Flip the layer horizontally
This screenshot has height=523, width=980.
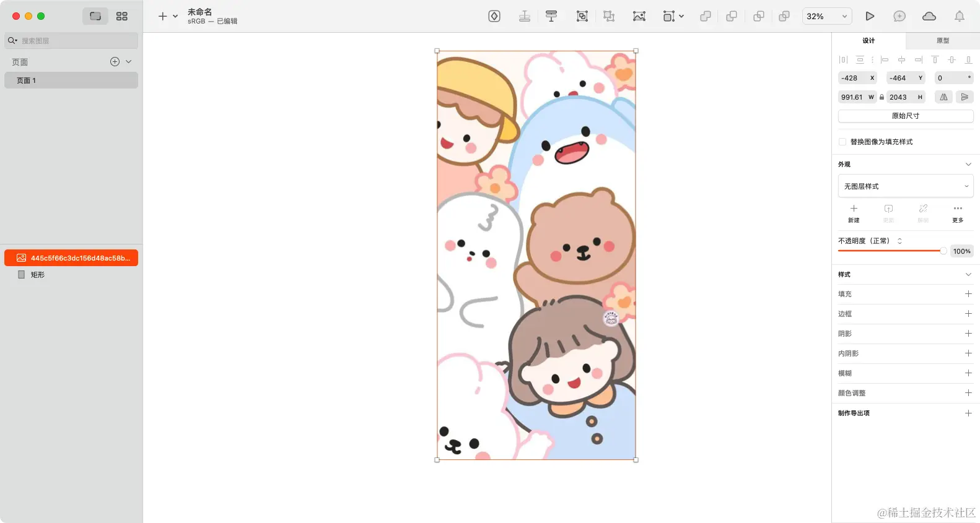tap(943, 97)
